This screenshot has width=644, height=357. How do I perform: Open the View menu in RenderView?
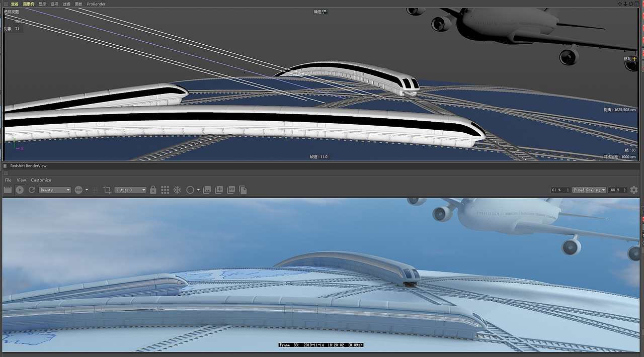tap(21, 180)
